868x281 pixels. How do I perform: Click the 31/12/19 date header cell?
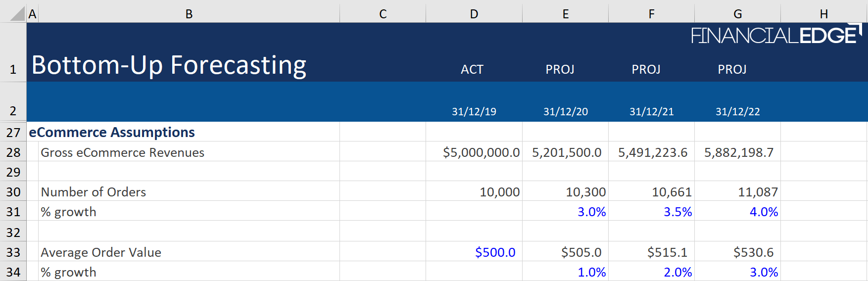click(x=474, y=112)
